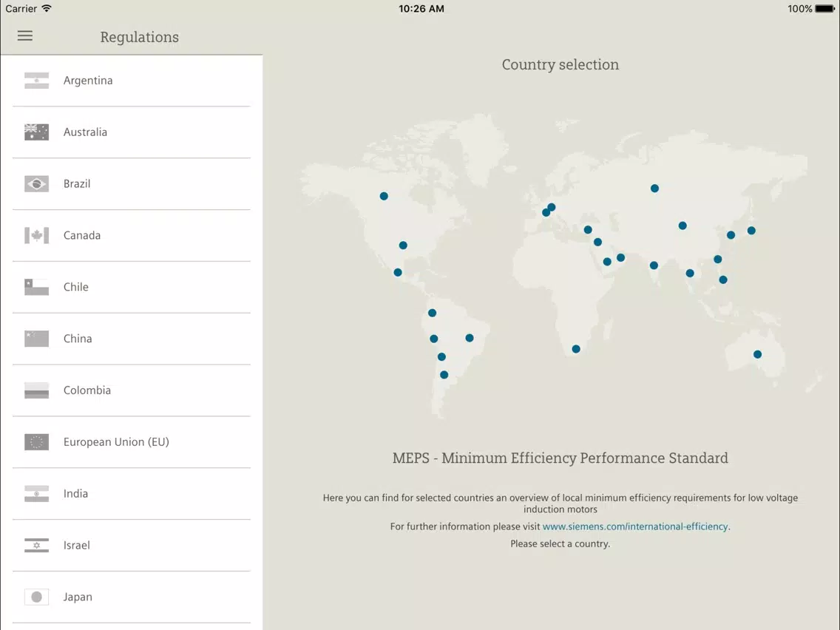
Task: Tap the Chile flag icon
Action: tap(36, 287)
